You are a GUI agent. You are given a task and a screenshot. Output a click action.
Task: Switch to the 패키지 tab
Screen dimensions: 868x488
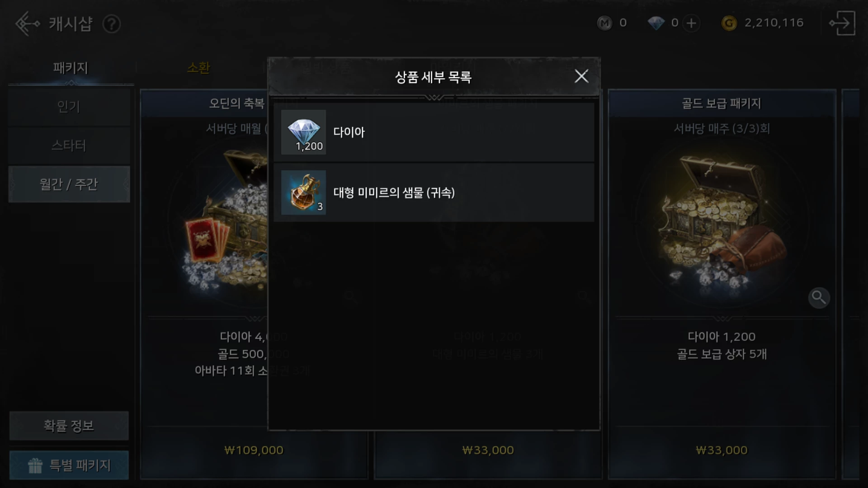click(71, 68)
